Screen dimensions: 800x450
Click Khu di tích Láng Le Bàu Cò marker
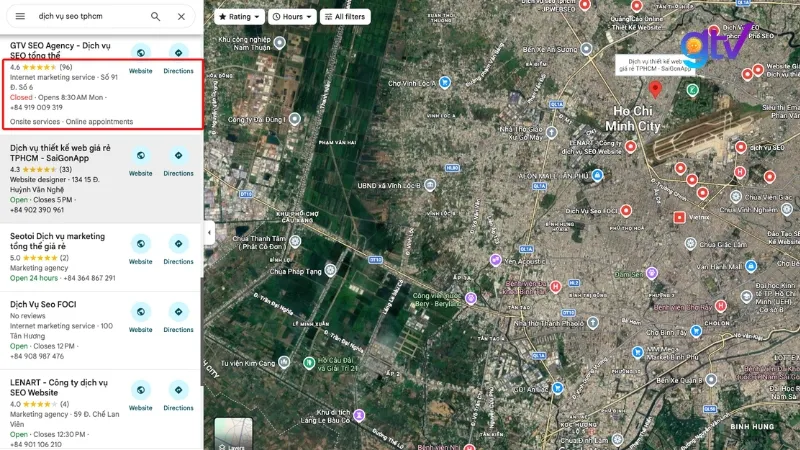[359, 415]
